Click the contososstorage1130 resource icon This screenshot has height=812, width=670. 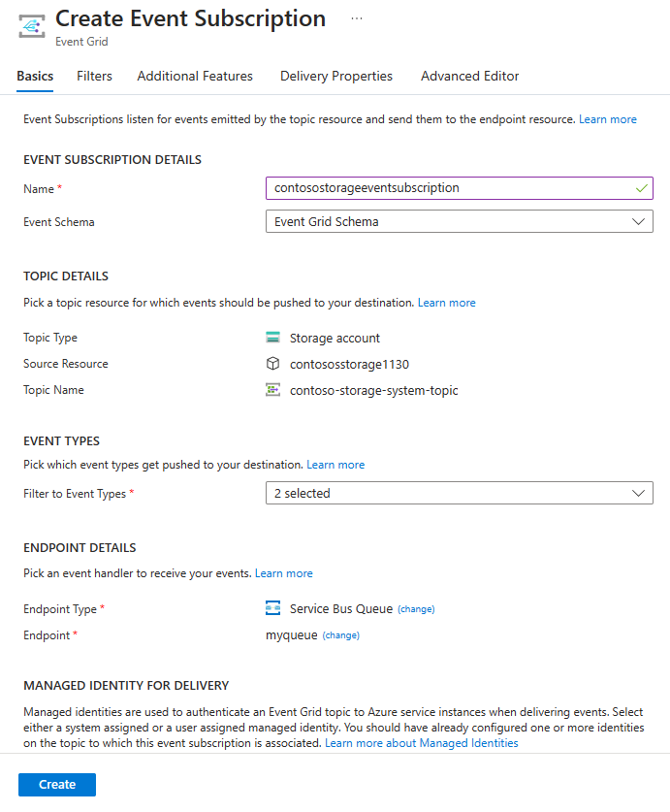coord(274,364)
